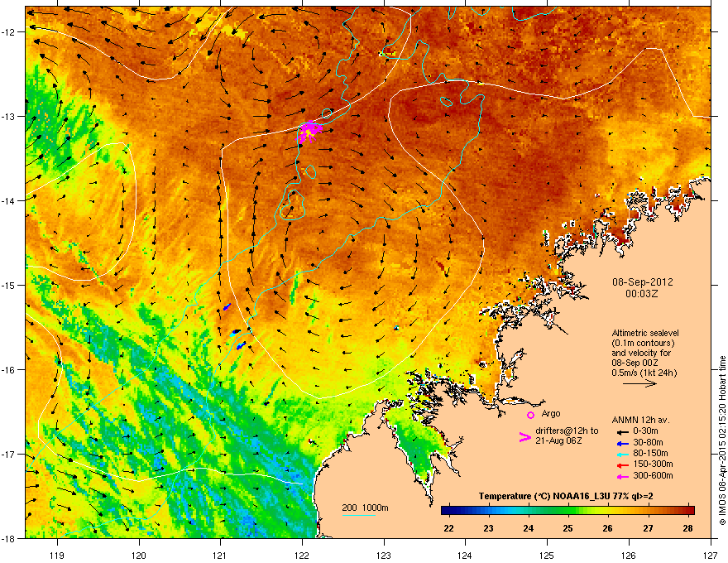
Task: Click the 'Altimetric sealevel' legend text
Action: [645, 333]
